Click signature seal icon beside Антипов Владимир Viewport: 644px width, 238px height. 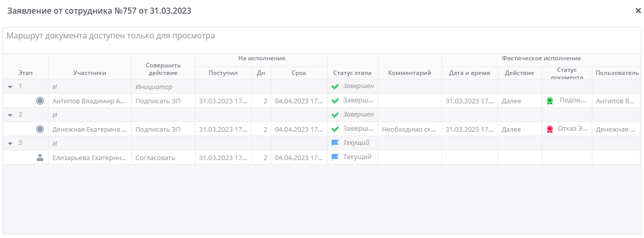tap(40, 101)
